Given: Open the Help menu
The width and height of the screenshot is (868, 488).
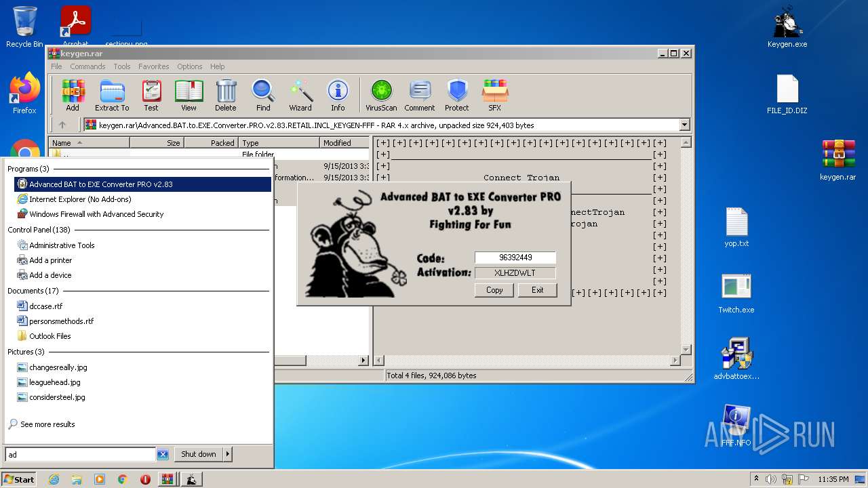Looking at the screenshot, I should 217,66.
